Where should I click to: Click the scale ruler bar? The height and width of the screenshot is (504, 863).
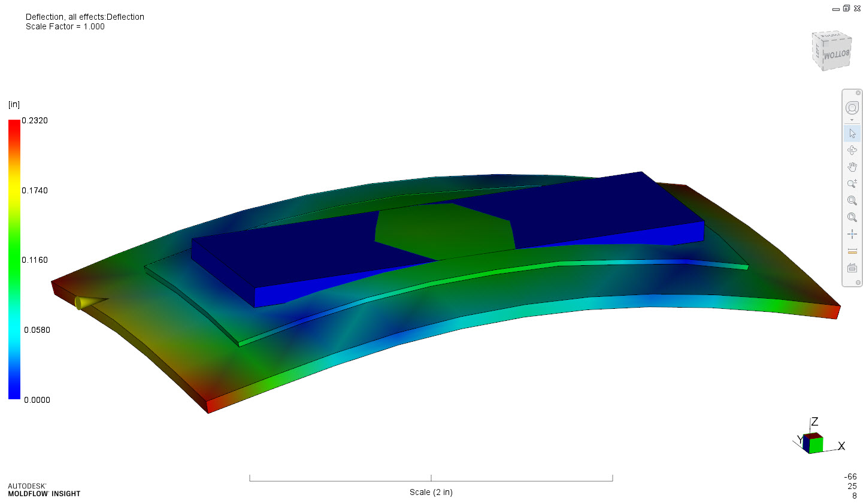click(x=431, y=478)
